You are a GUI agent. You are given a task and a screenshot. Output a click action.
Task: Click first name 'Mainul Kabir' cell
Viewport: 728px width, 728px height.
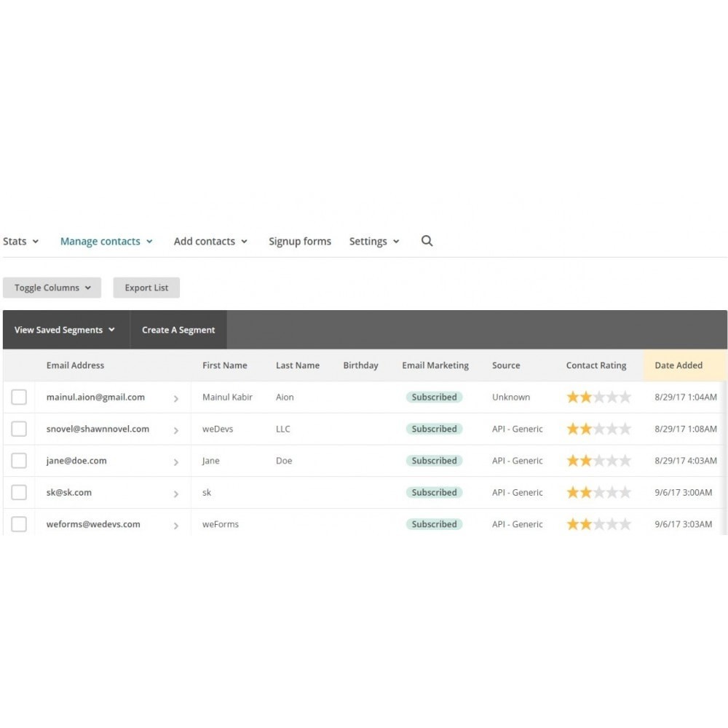pos(227,397)
